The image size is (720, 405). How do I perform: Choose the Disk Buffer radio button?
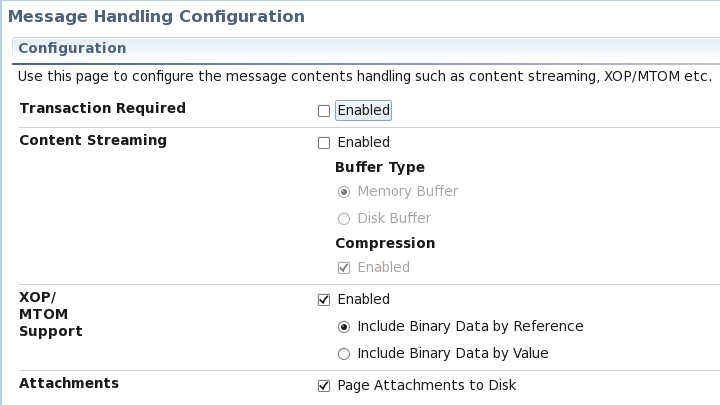(344, 219)
